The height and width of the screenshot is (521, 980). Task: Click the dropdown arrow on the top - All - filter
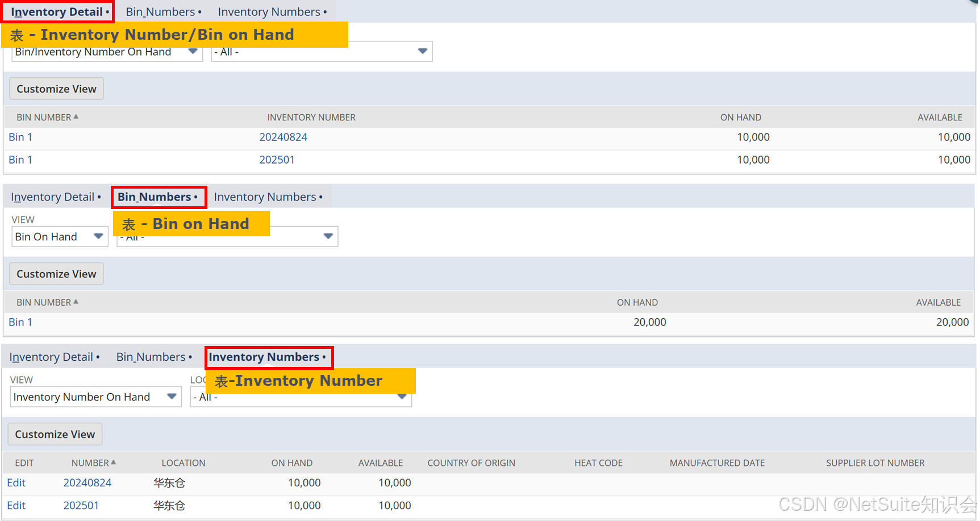tap(422, 51)
